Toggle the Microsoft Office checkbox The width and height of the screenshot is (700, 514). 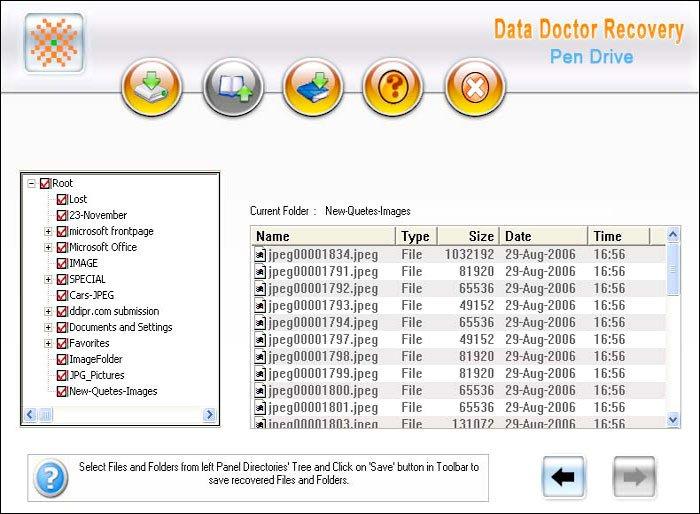62,247
